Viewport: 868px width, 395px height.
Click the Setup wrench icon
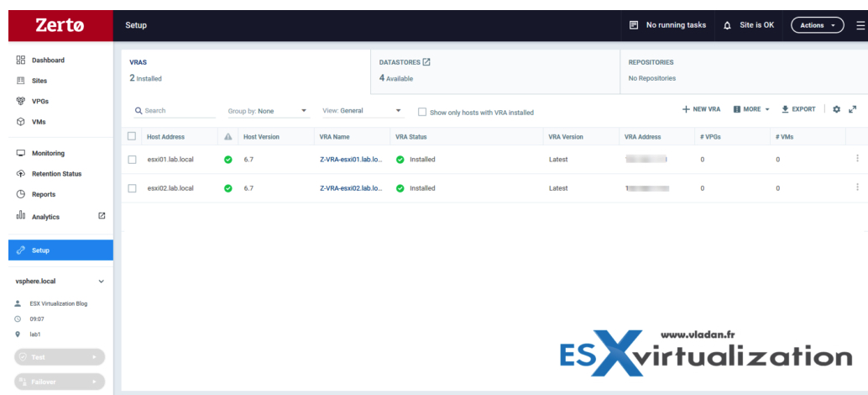pyautogui.click(x=21, y=250)
